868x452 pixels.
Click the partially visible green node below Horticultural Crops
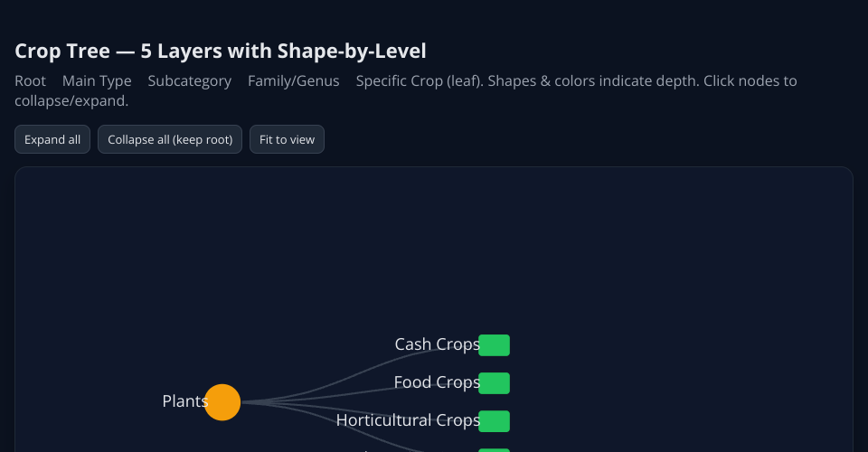495,449
